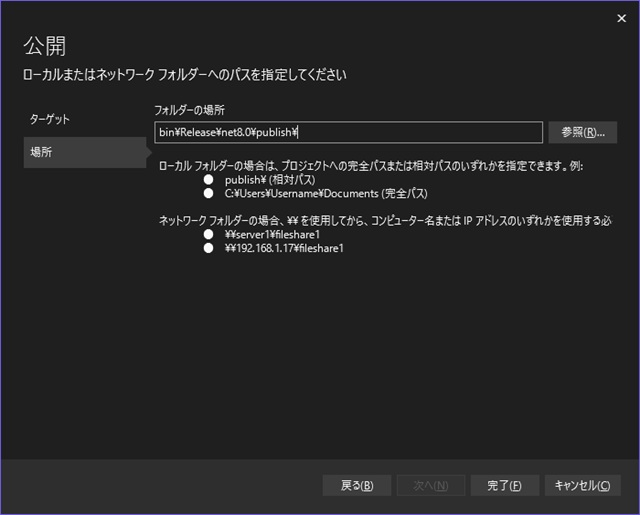
Task: Click the 'publish¥ (相対パス)' example text
Action: click(x=270, y=180)
